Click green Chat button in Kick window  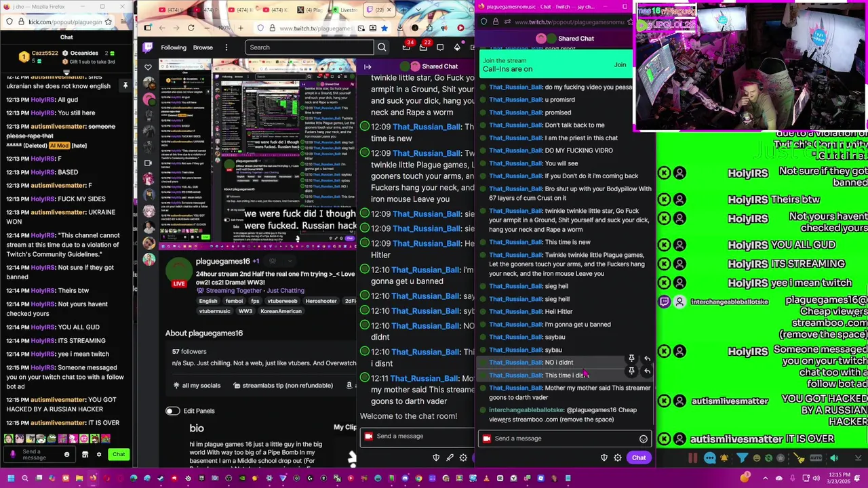coord(119,454)
